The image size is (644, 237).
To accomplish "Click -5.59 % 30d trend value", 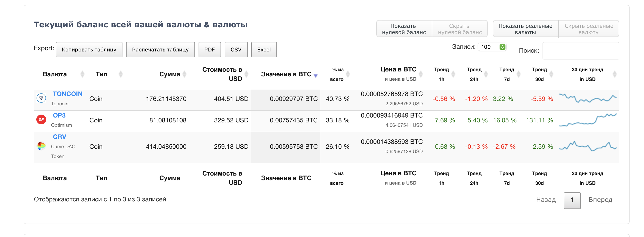I will tap(542, 99).
